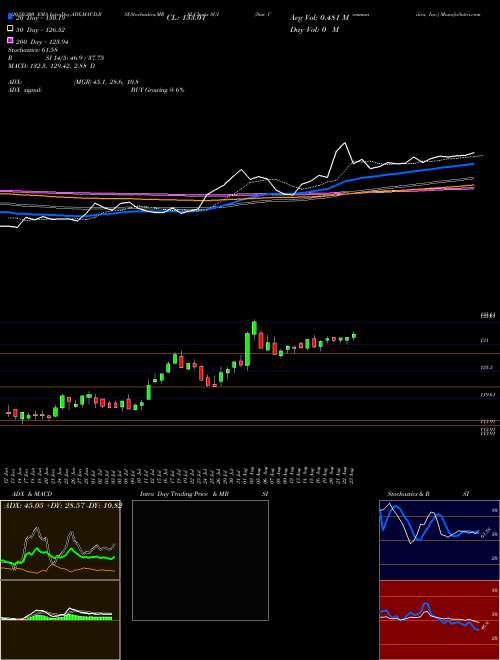Screen dimensions: 500x660
Task: Select the '50 Day - 126.52' legend text
Action: pyautogui.click(x=41, y=29)
